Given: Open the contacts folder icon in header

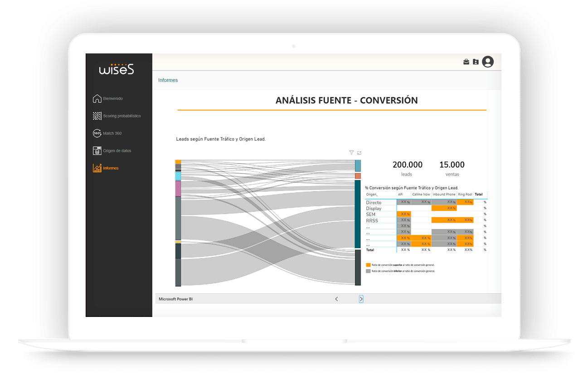Looking at the screenshot, I should [476, 62].
